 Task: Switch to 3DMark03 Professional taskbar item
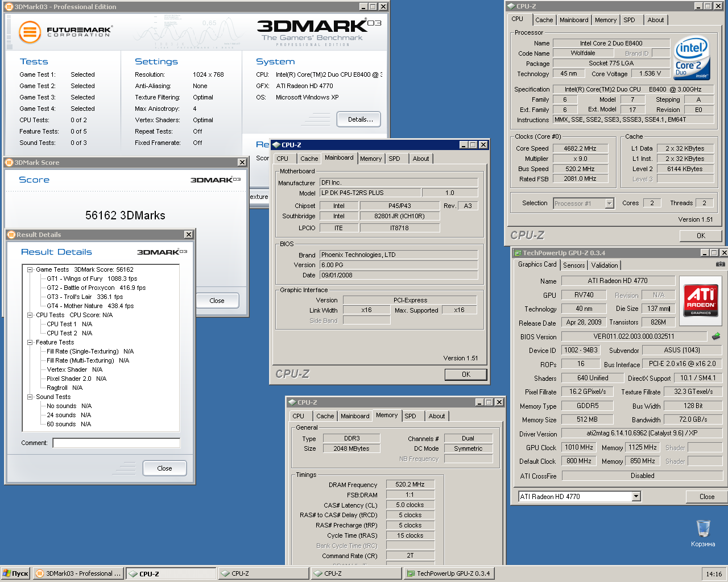click(x=78, y=573)
